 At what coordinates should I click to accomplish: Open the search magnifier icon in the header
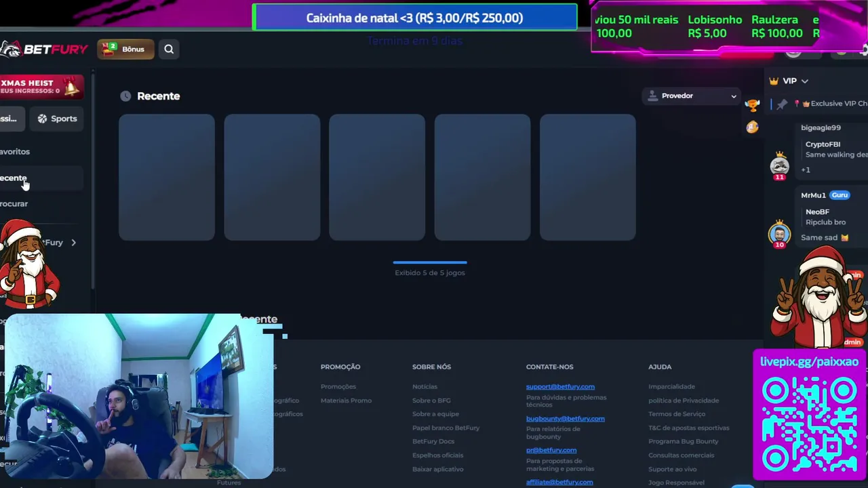169,49
